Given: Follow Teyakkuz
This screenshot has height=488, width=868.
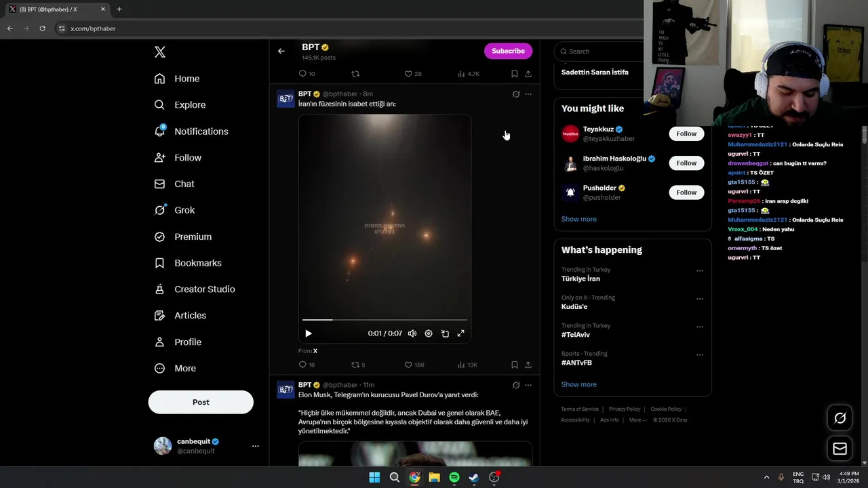Looking at the screenshot, I should tap(686, 134).
